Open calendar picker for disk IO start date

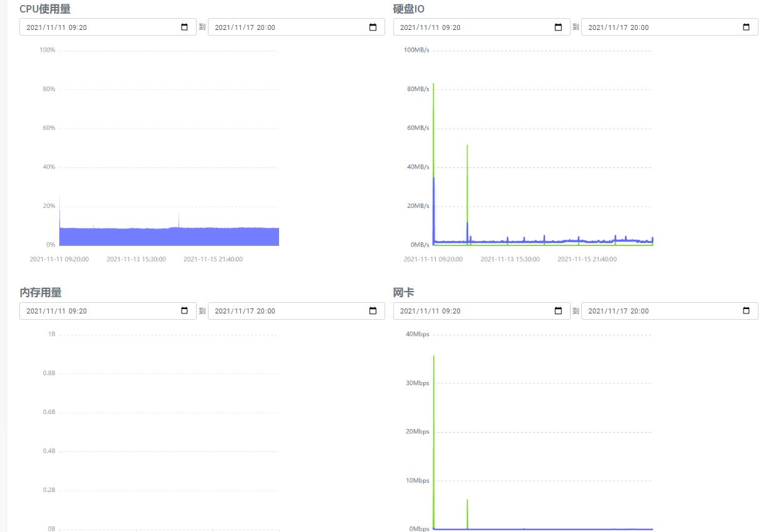click(558, 27)
